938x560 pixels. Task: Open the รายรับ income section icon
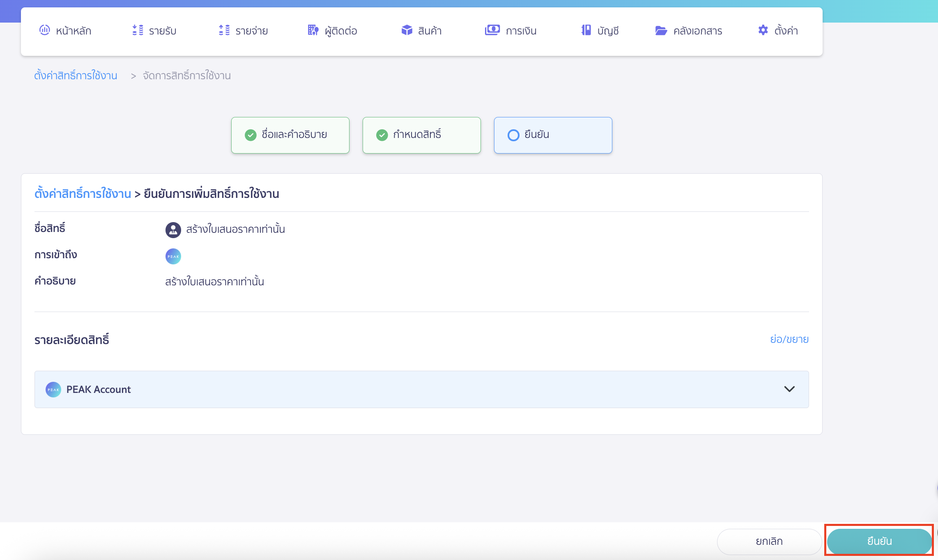[x=138, y=30]
